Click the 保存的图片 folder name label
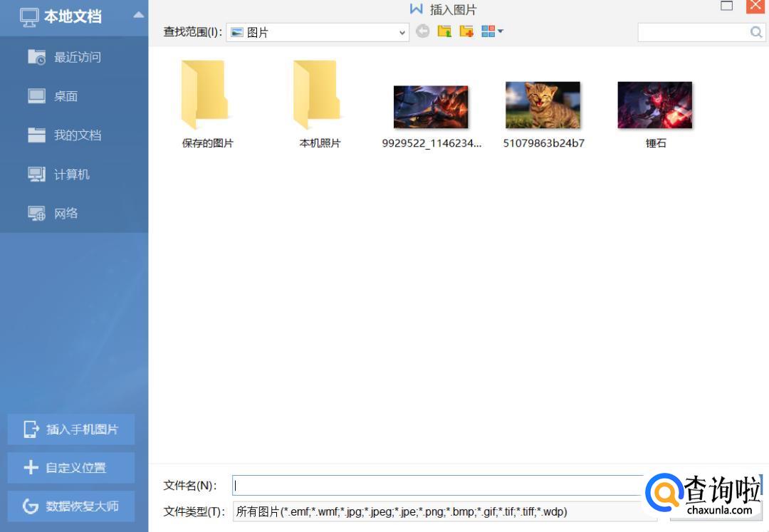 coord(207,143)
